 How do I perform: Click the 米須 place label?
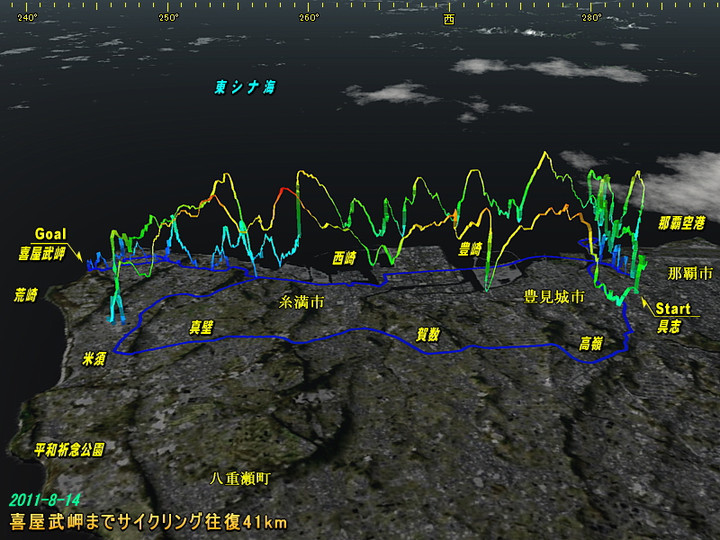click(94, 357)
